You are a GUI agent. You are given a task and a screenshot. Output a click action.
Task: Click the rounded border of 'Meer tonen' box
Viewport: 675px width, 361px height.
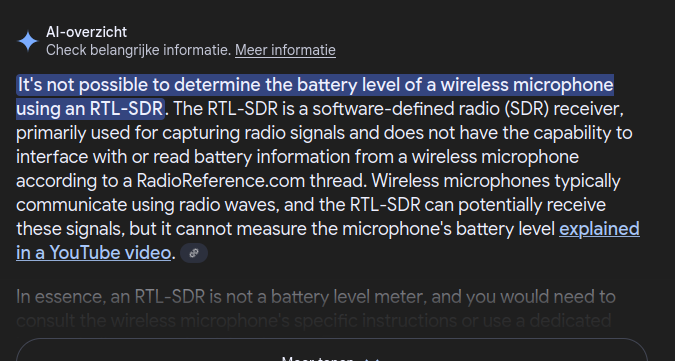[332, 339]
